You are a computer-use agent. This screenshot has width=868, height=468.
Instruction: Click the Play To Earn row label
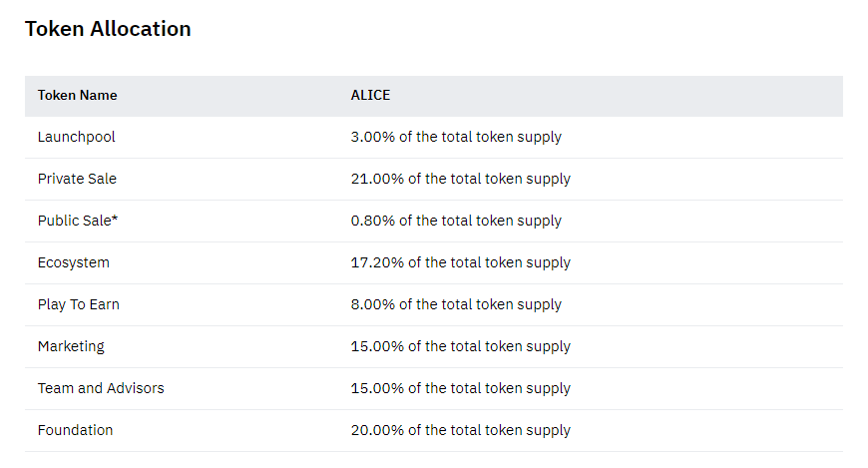pos(79,304)
